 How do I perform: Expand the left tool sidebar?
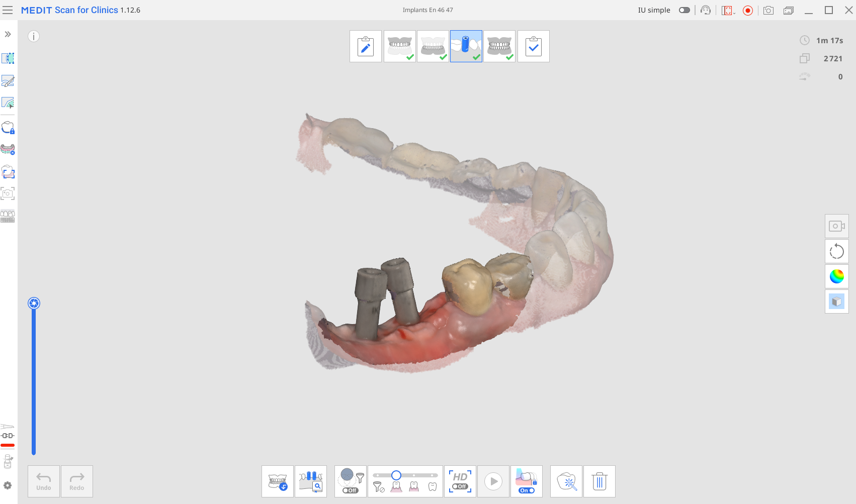coord(8,34)
